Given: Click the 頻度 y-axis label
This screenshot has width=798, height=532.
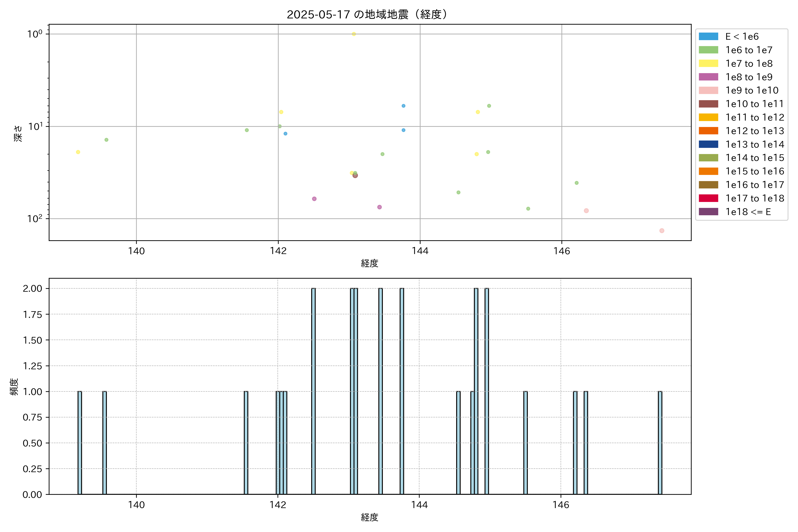Looking at the screenshot, I should pos(14,387).
